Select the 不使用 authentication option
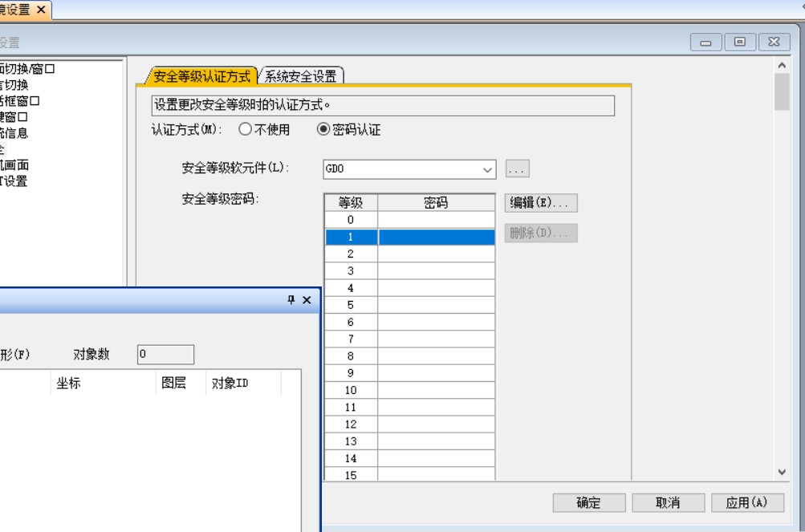This screenshot has height=532, width=805. [246, 130]
